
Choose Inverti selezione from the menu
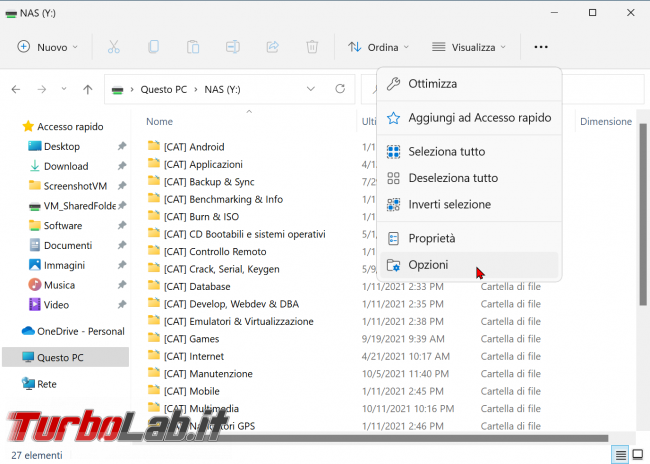[x=469, y=204]
